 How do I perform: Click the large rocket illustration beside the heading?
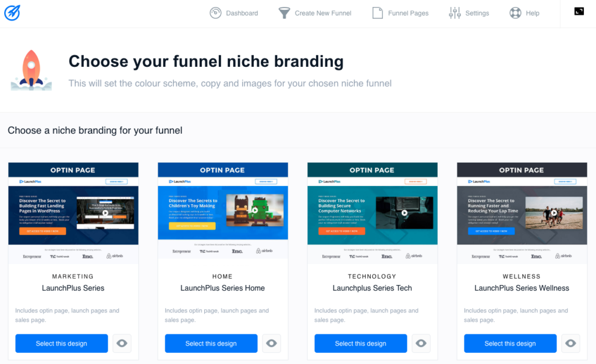(x=31, y=70)
